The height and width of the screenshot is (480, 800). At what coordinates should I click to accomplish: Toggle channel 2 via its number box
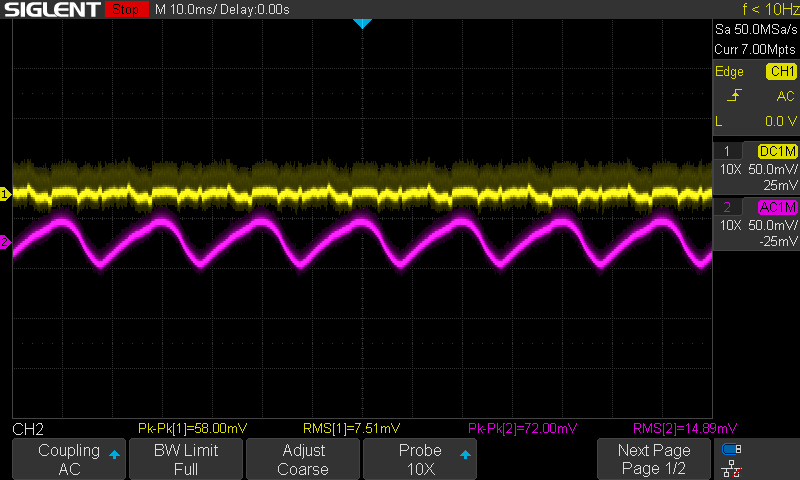727,207
